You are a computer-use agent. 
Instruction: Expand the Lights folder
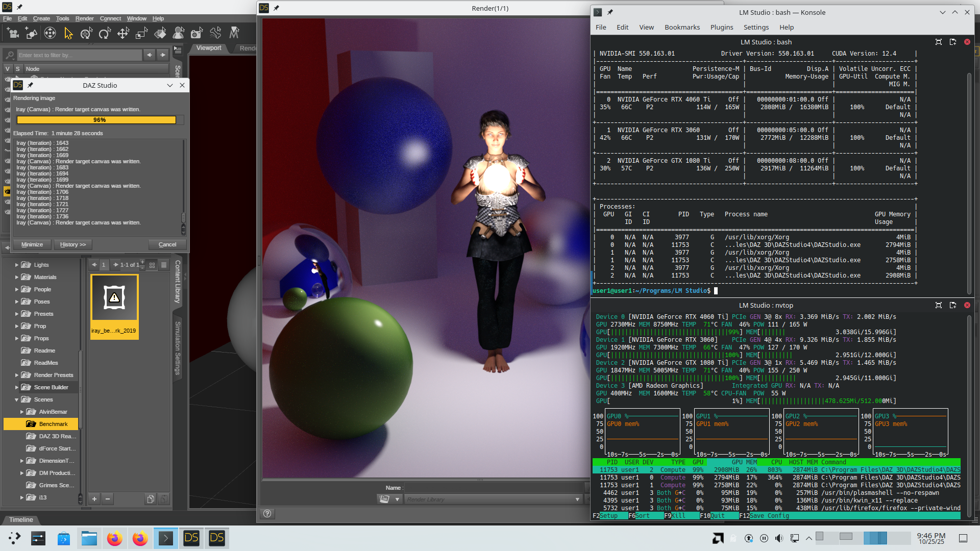pyautogui.click(x=16, y=265)
